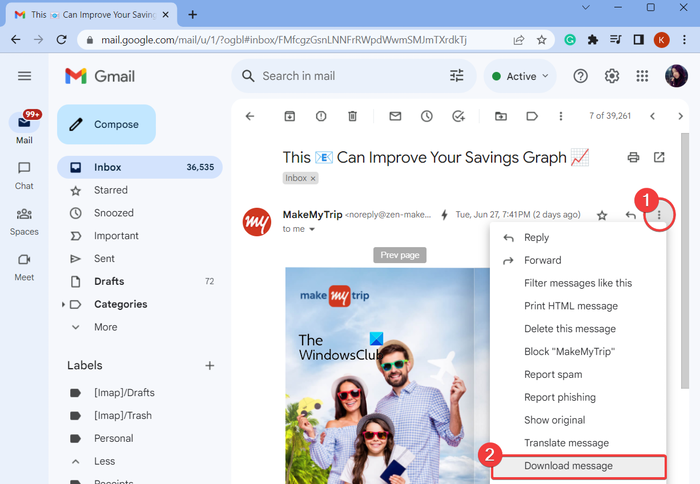Show search options filter icon
Viewport: 700px width, 484px height.
coord(457,76)
